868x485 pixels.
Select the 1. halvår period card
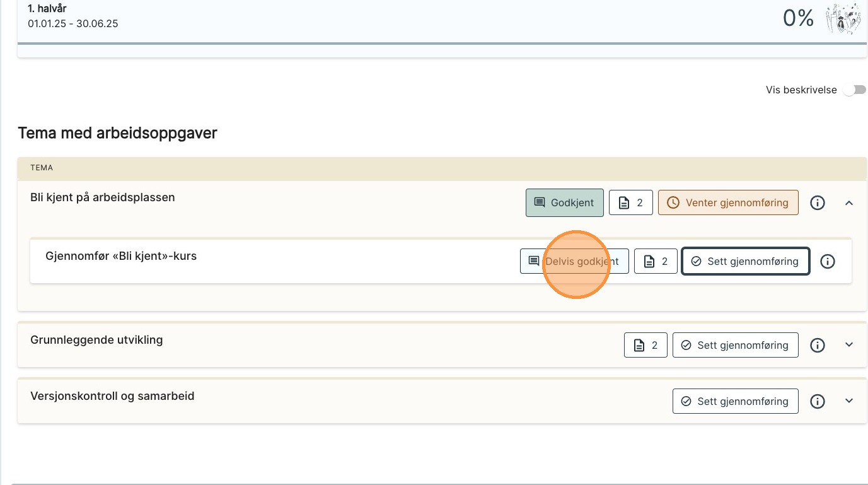point(252,19)
